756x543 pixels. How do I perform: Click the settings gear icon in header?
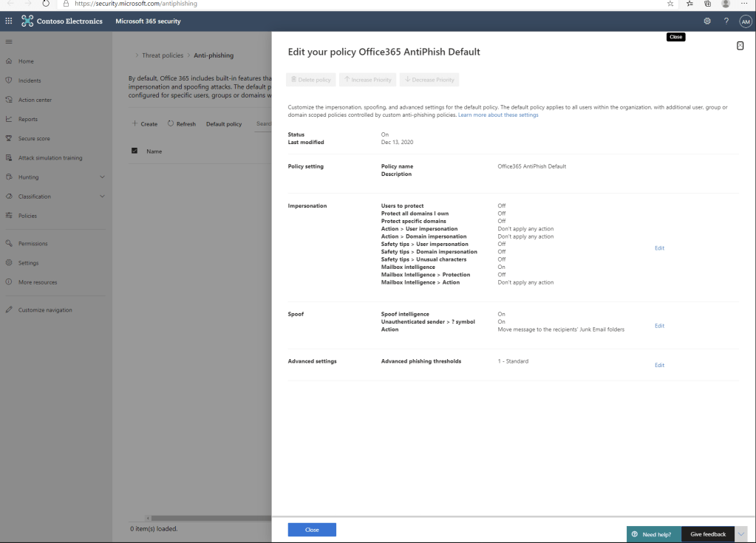707,21
